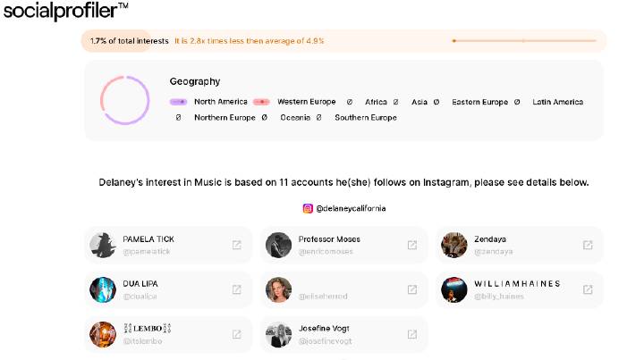Click the interest percentage slider track
Screen dimensions: 644x360
click(x=524, y=40)
